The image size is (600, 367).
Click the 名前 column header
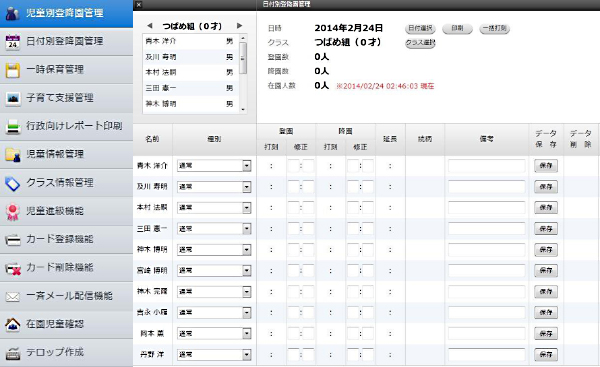152,139
